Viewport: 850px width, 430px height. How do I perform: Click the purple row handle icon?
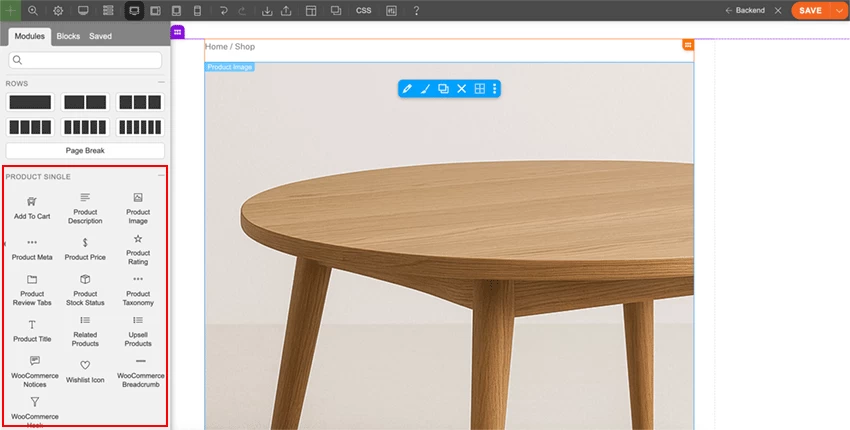(177, 32)
